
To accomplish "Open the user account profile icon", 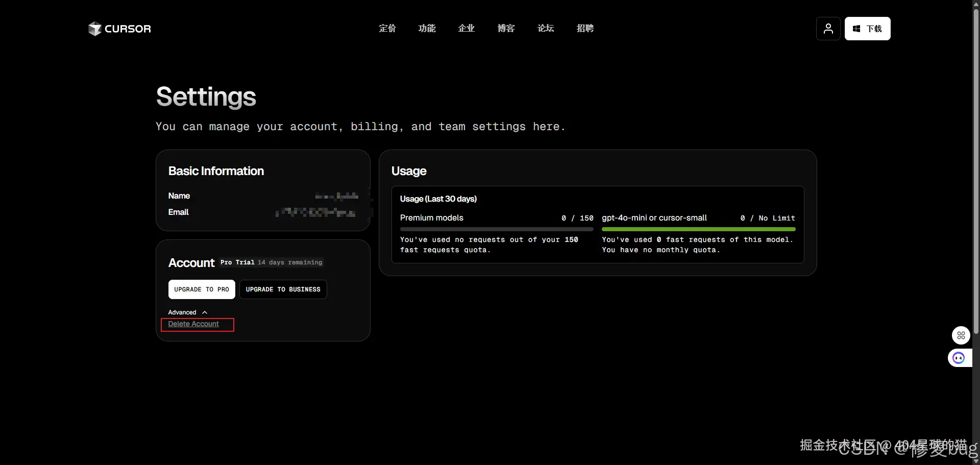I will click(x=828, y=29).
